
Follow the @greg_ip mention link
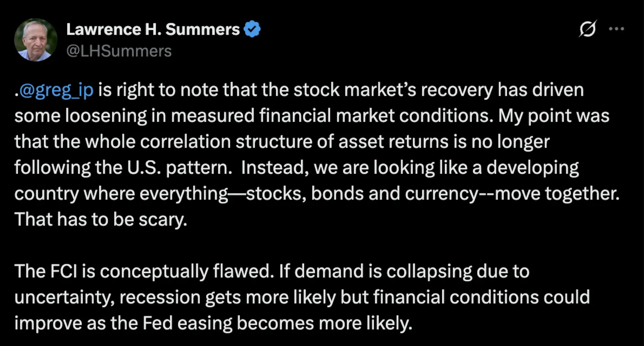point(57,90)
